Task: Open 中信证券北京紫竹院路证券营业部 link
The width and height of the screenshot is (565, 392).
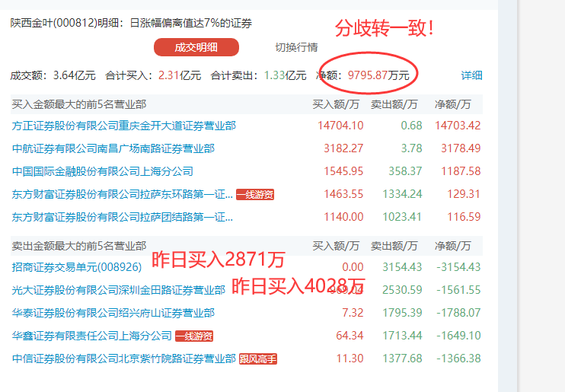Action: (123, 359)
